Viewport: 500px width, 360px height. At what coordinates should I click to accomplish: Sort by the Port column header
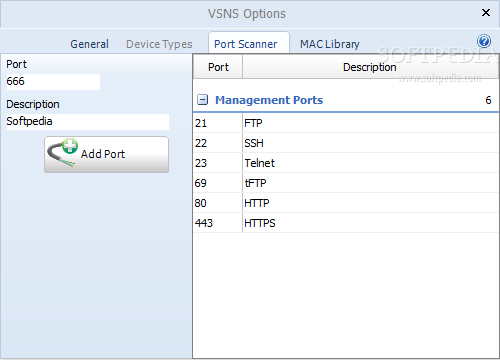click(x=218, y=67)
